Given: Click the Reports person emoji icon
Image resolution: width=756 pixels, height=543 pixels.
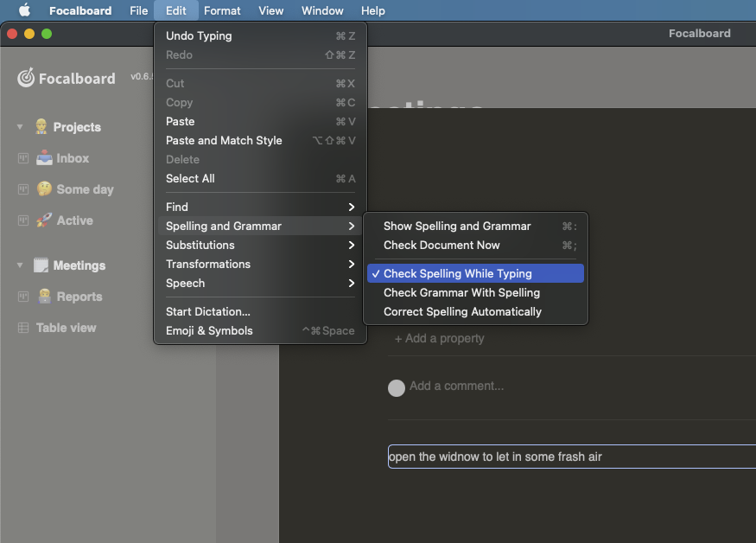Looking at the screenshot, I should click(44, 297).
